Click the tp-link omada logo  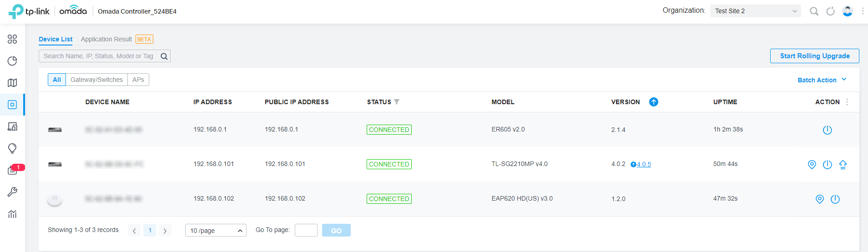coord(48,11)
